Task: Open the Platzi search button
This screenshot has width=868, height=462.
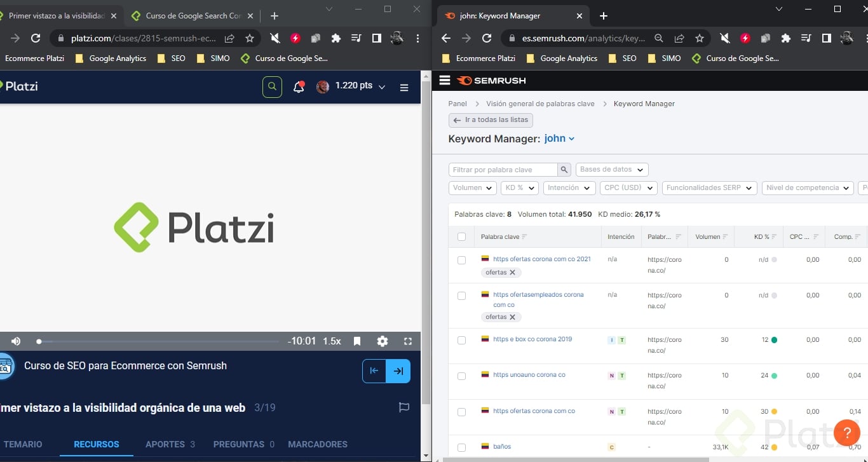Action: click(x=272, y=87)
